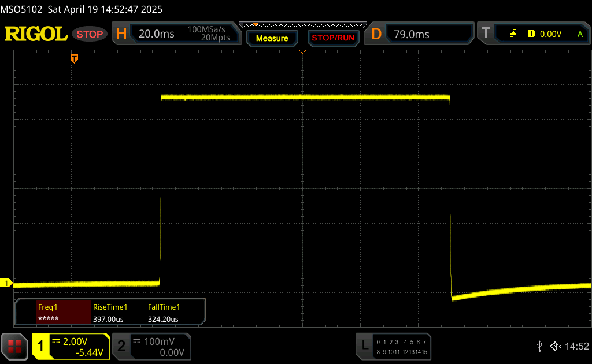Select the FallTime1 measurement label

pos(164,307)
